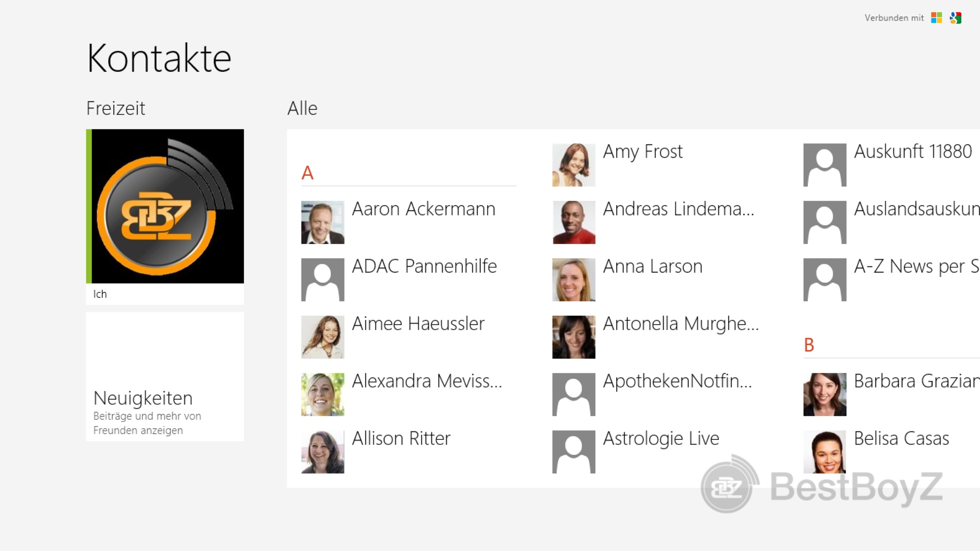Click the Astrologie Live contact avatar
Image resolution: width=980 pixels, height=551 pixels.
pyautogui.click(x=573, y=452)
